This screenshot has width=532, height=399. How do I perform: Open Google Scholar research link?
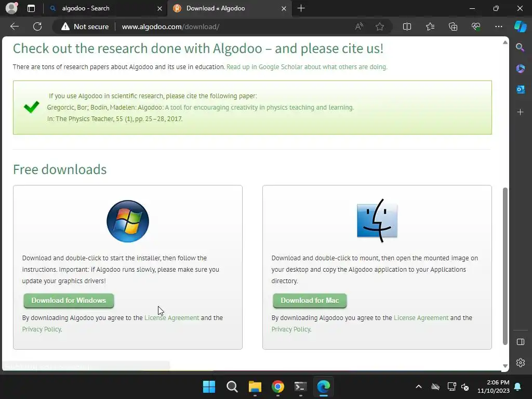coord(307,67)
